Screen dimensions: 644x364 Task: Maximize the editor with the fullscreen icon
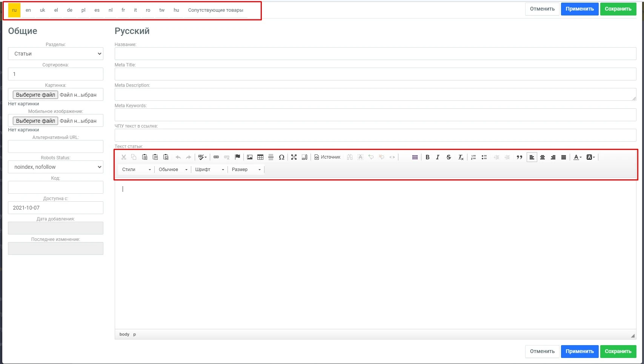[x=294, y=157]
